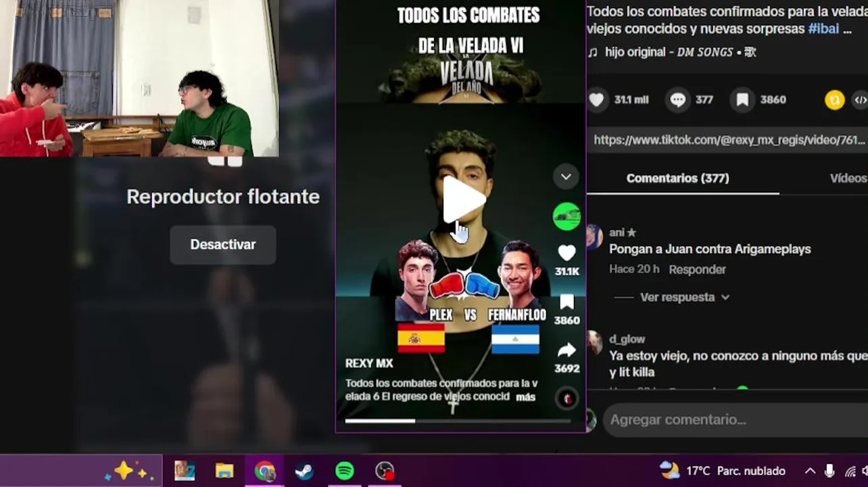Image resolution: width=868 pixels, height=487 pixels.
Task: Bookmark video via icon above 3860 in player
Action: (566, 302)
